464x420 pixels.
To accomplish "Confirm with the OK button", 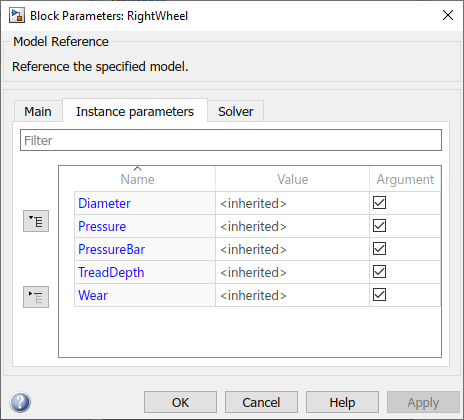I will (x=180, y=402).
